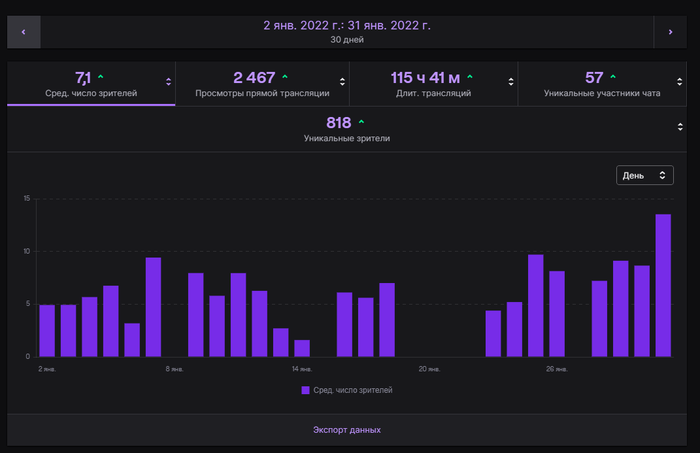Viewport: 700px width, 453px height.
Task: Select the Уникальные зрители panel
Action: pyautogui.click(x=347, y=129)
